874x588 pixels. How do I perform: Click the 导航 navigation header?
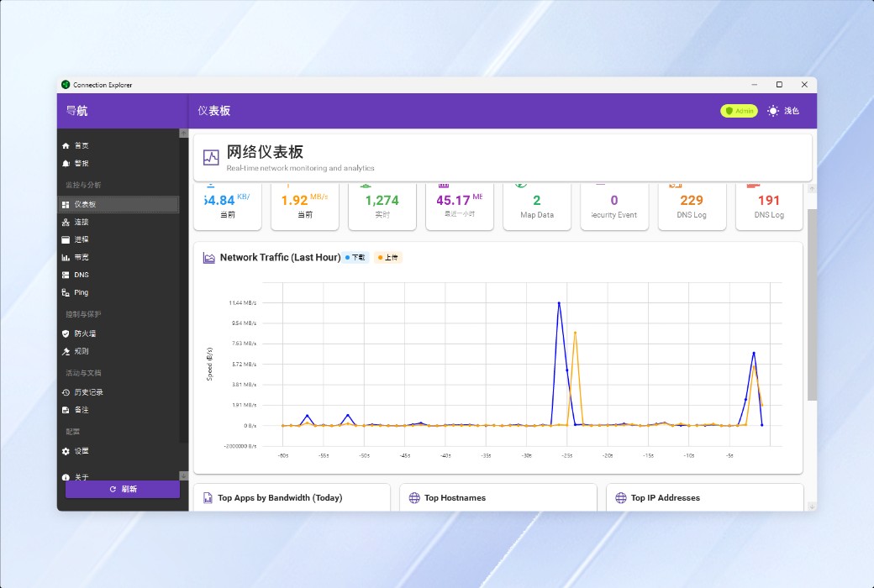click(x=77, y=111)
